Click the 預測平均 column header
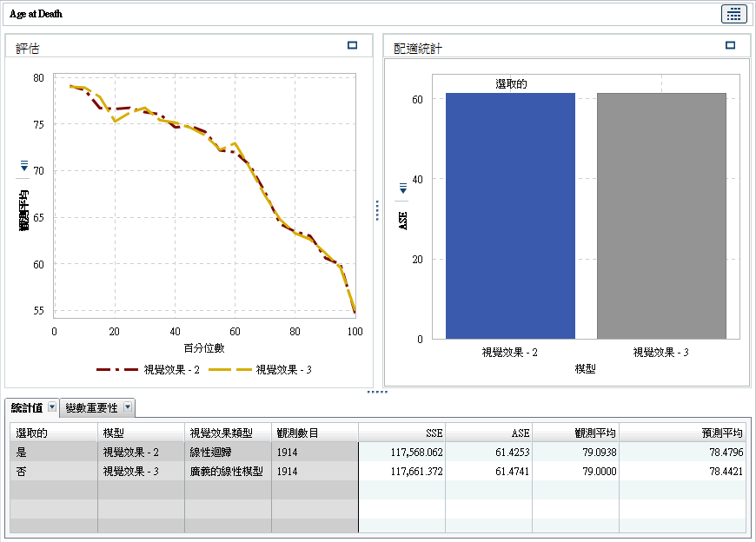 (x=681, y=433)
